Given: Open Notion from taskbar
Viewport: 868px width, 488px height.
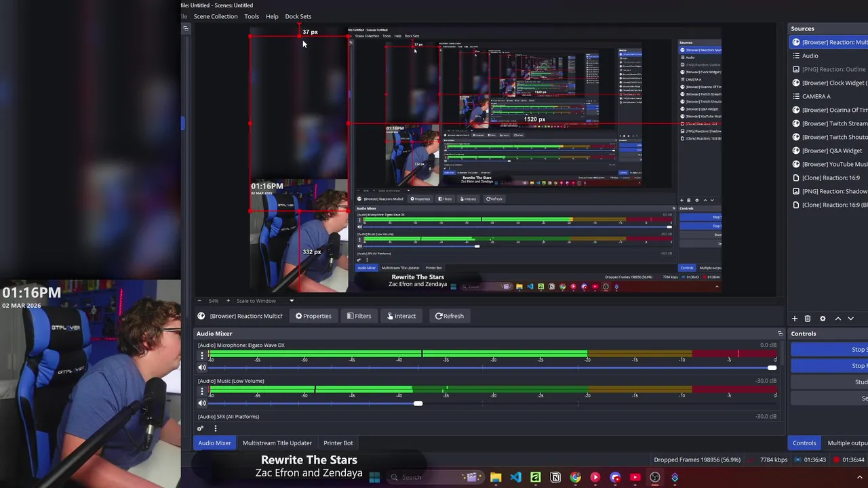Looking at the screenshot, I should click(555, 477).
